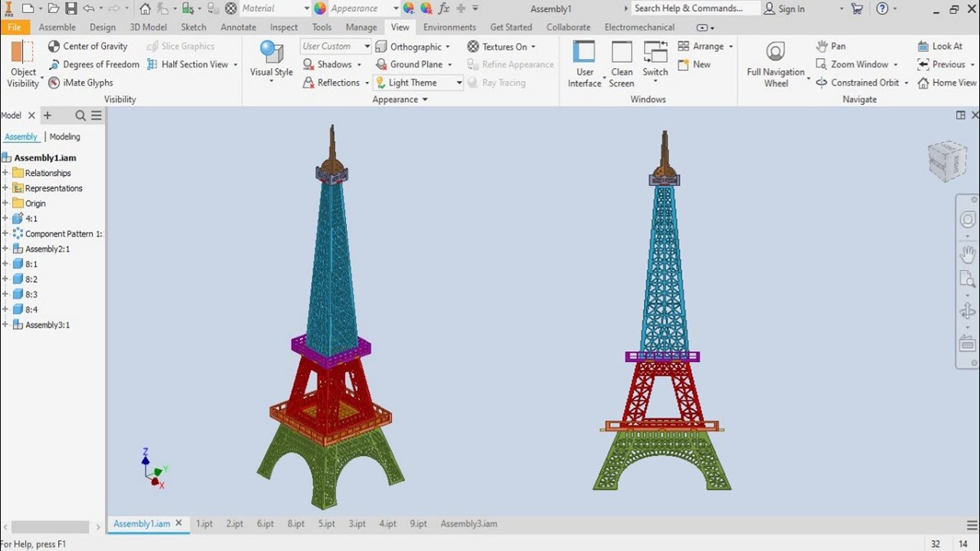Open the File menu
980x551 pixels.
[x=15, y=27]
